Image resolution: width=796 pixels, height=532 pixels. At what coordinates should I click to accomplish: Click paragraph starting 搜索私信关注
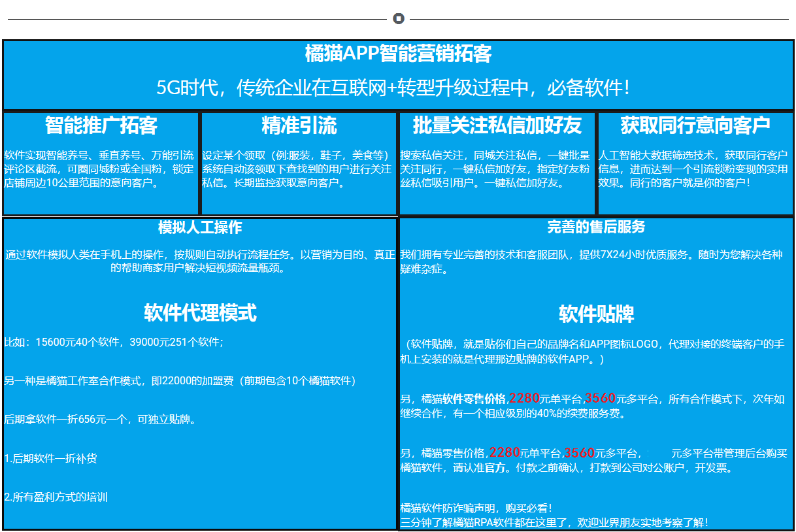click(495, 169)
